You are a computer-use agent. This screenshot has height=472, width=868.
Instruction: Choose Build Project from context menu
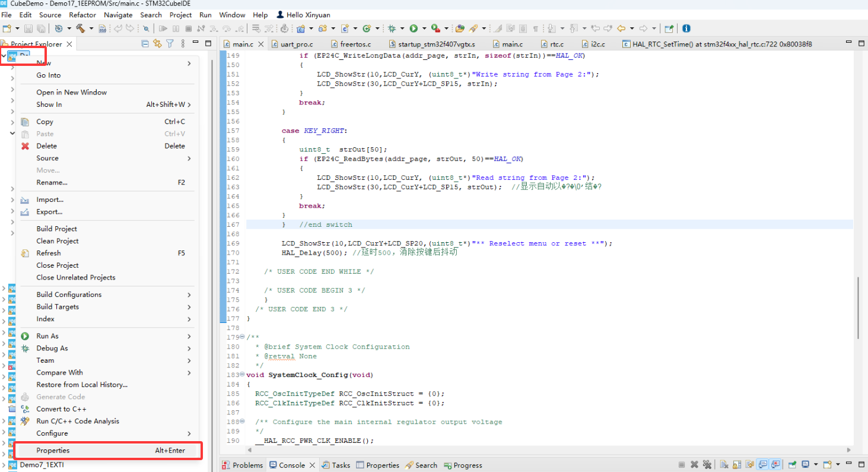pos(107,229)
